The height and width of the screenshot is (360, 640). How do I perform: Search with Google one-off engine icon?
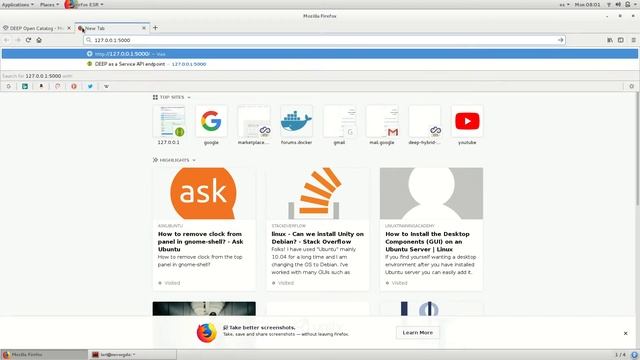(x=9, y=86)
